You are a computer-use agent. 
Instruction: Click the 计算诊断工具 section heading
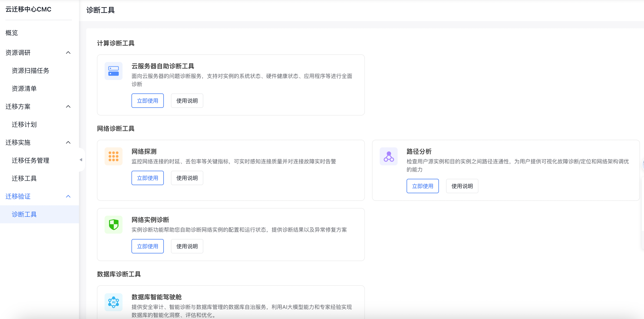(116, 43)
